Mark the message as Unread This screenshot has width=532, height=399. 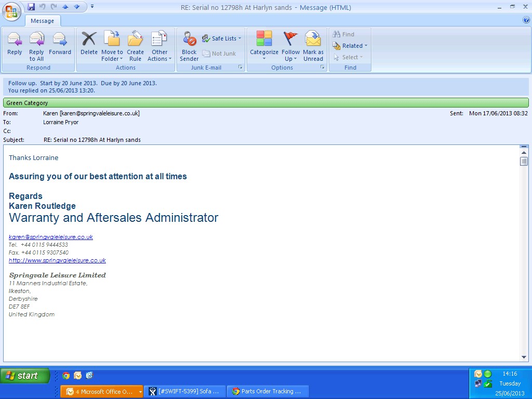coord(313,46)
